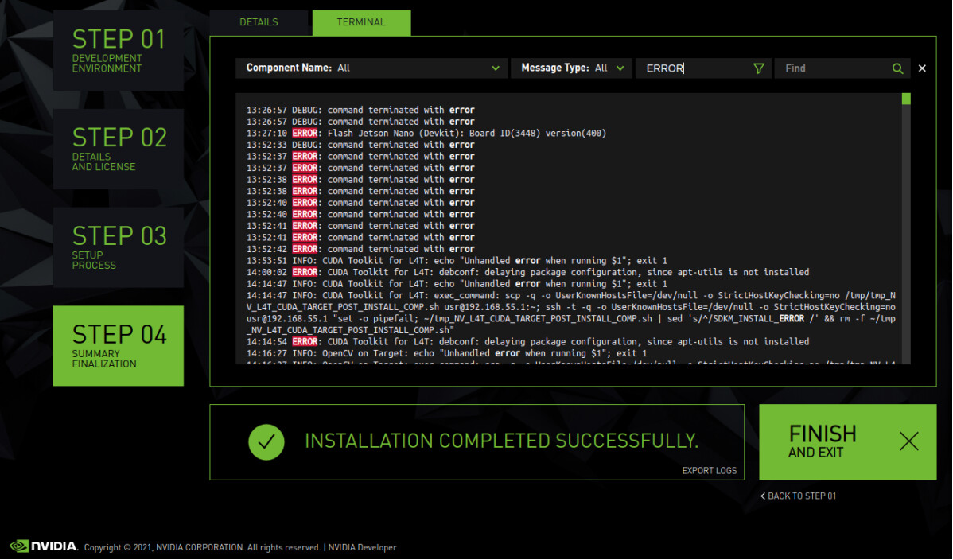Select the Terminal tab
Screen dimensions: 953x560
tap(361, 22)
